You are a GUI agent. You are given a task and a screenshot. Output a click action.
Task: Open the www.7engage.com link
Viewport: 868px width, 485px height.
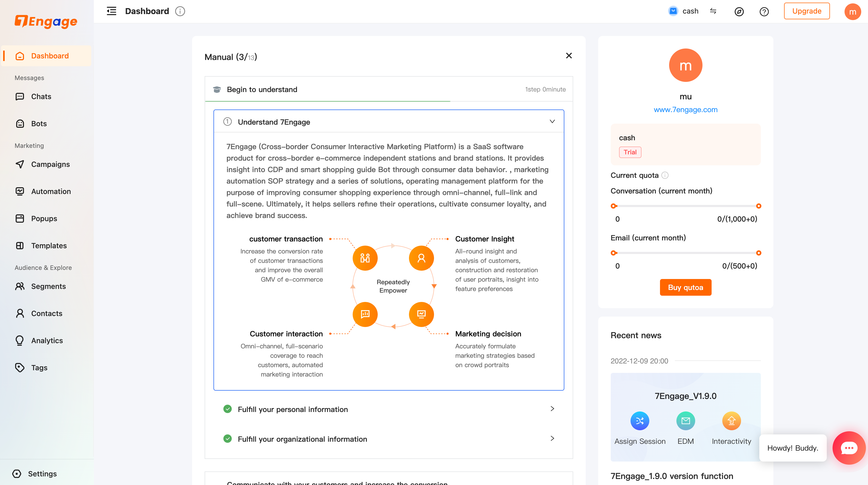(685, 110)
